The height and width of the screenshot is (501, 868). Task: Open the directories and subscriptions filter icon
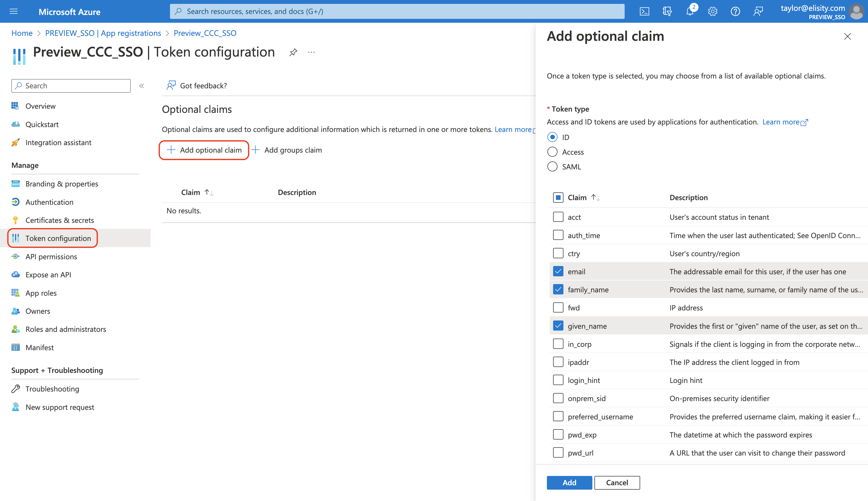coord(667,11)
